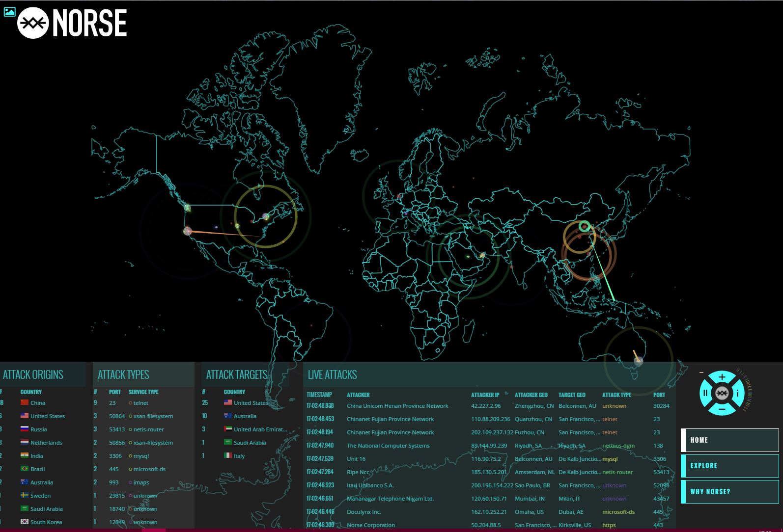This screenshot has width=783, height=532.
Task: Click the Netherlands flag in Attack Origins
Action: [25, 442]
